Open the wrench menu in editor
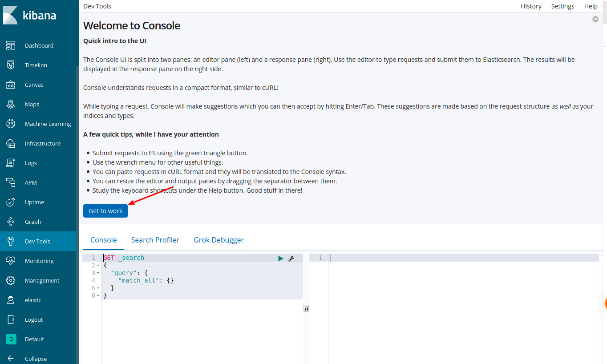Image resolution: width=607 pixels, height=364 pixels. (291, 258)
